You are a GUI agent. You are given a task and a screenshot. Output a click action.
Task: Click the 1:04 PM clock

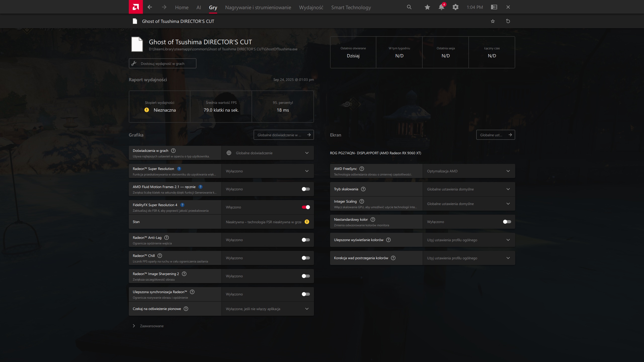click(x=475, y=7)
